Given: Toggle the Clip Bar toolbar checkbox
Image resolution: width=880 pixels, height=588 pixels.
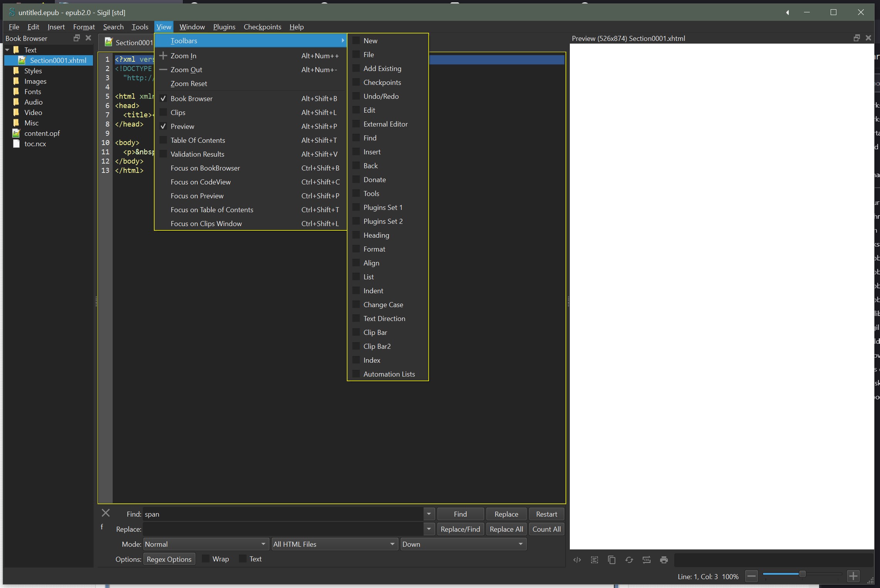Looking at the screenshot, I should click(356, 332).
